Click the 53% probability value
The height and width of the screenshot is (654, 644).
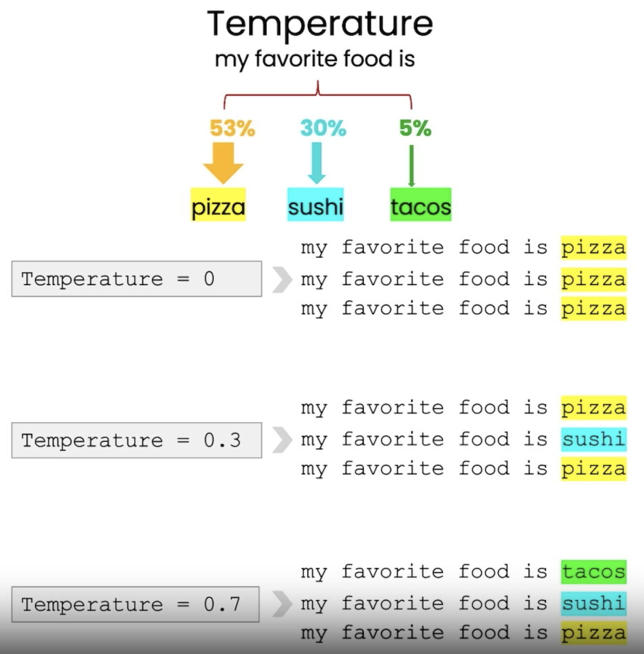coord(232,128)
